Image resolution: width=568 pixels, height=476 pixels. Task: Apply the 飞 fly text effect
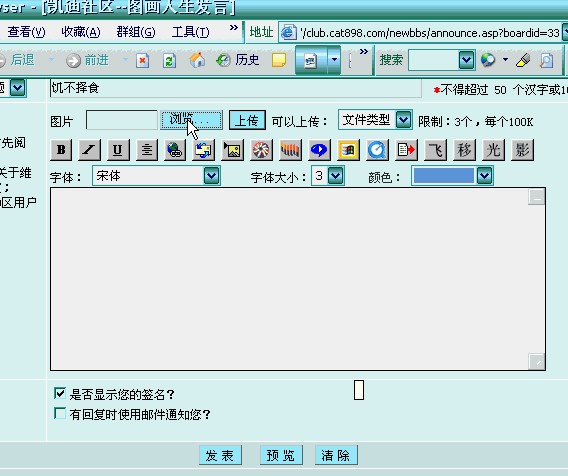click(435, 150)
